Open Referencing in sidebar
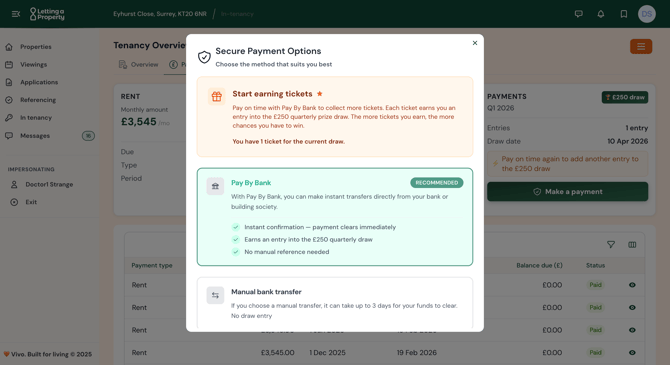The height and width of the screenshot is (365, 670). point(38,100)
